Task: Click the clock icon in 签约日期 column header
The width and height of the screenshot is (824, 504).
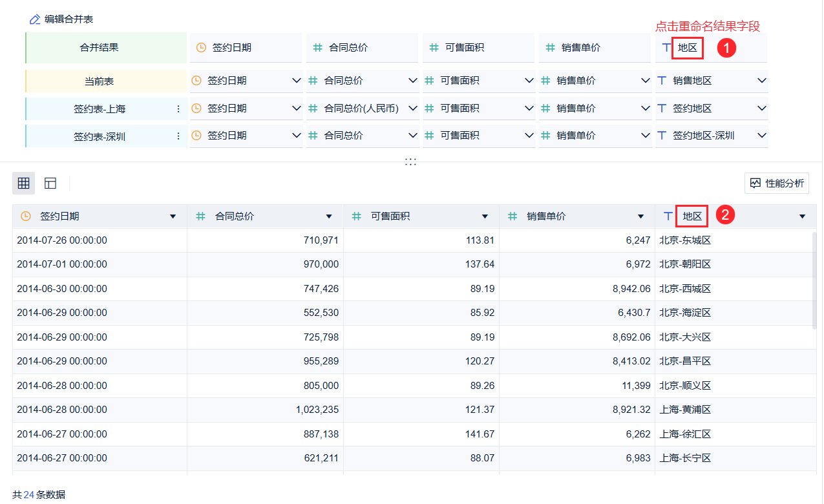Action: [x=26, y=216]
